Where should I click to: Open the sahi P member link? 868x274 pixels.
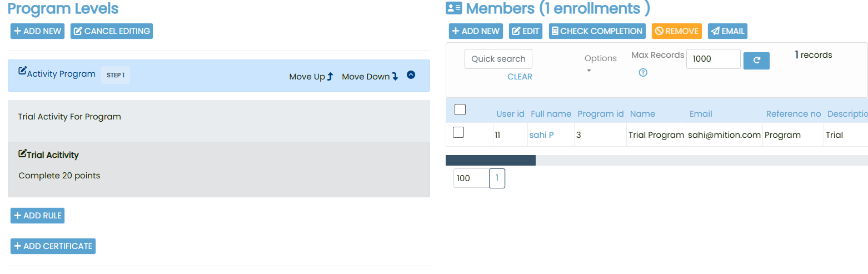(541, 135)
